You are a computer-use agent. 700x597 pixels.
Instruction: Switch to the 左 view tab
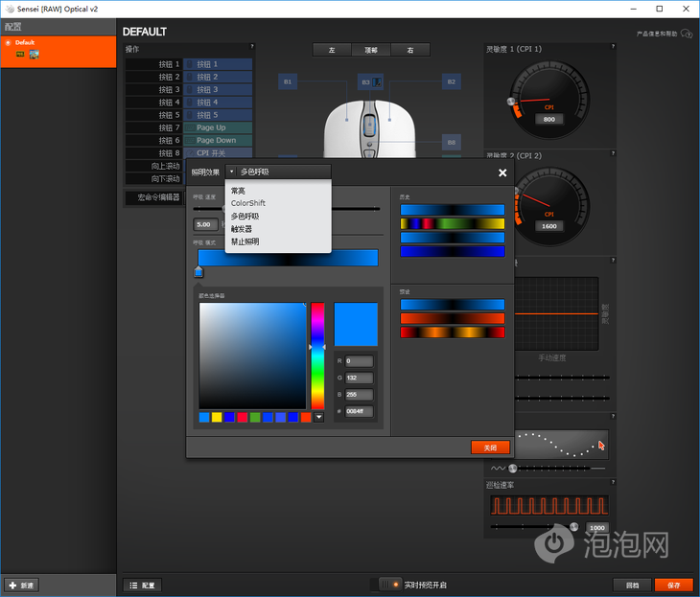(x=332, y=50)
